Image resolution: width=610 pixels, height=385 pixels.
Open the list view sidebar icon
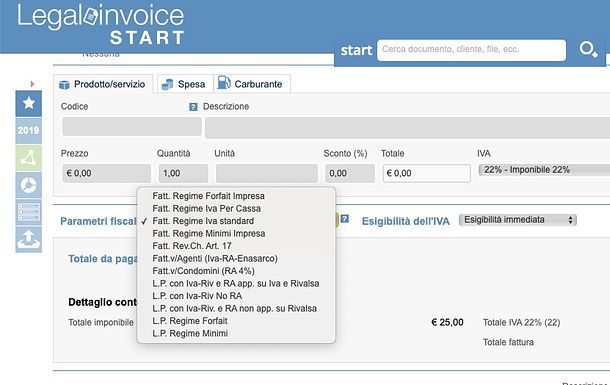(x=28, y=212)
